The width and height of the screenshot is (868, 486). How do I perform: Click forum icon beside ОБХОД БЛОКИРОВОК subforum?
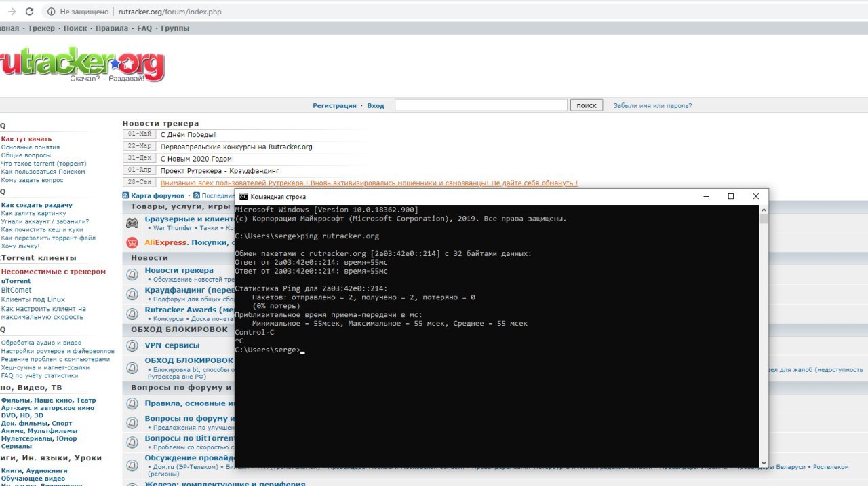pyautogui.click(x=132, y=367)
